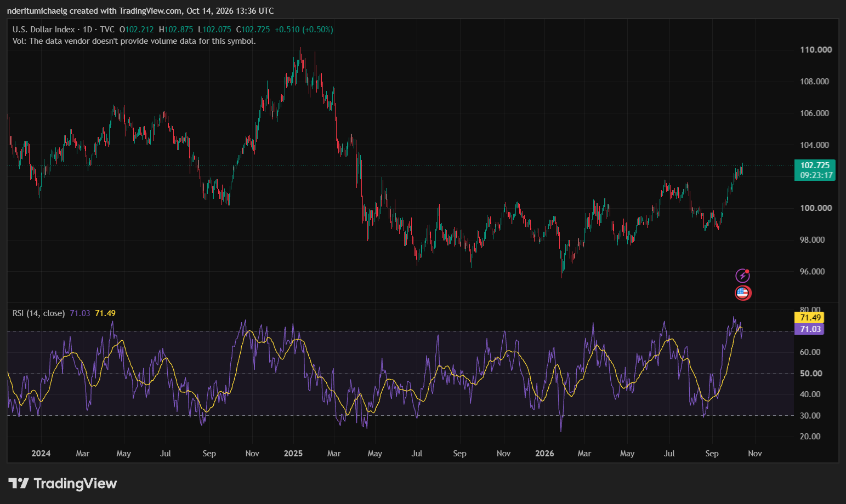Click the header creation text with date
This screenshot has width=846, height=504.
click(140, 11)
